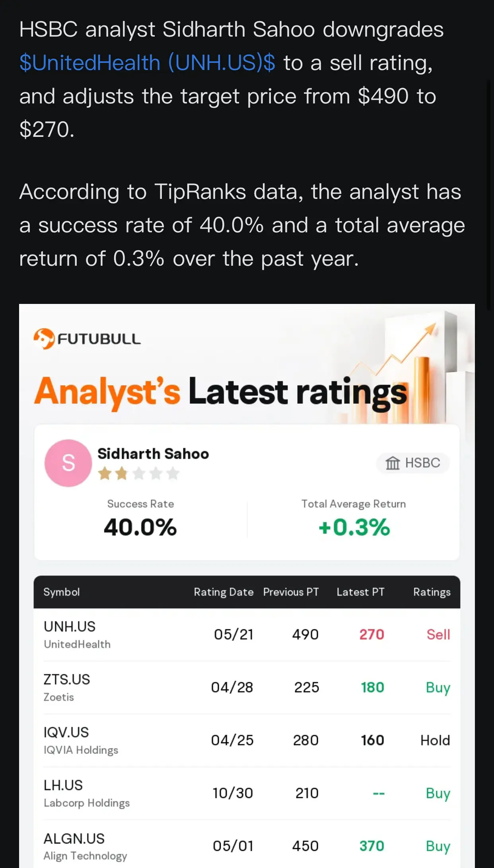Click the Futubull logo icon
The height and width of the screenshot is (868, 494).
pos(44,339)
